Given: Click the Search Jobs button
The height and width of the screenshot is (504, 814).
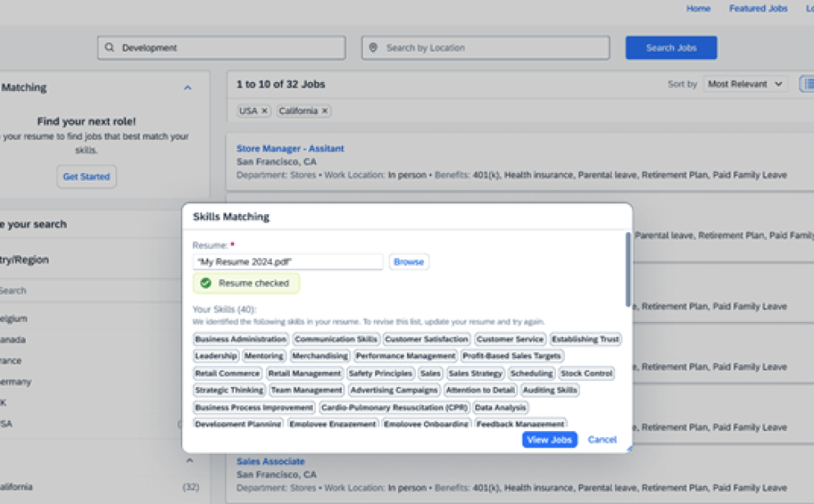Looking at the screenshot, I should click(x=671, y=48).
